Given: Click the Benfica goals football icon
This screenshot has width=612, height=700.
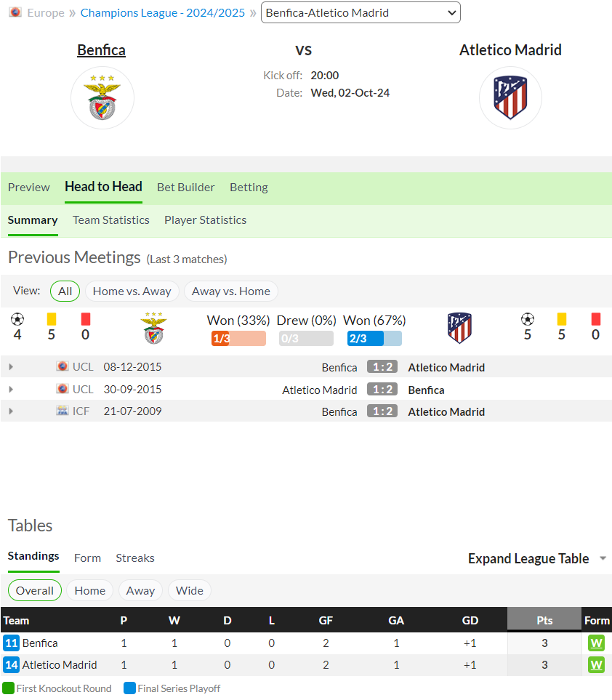Looking at the screenshot, I should (x=17, y=319).
